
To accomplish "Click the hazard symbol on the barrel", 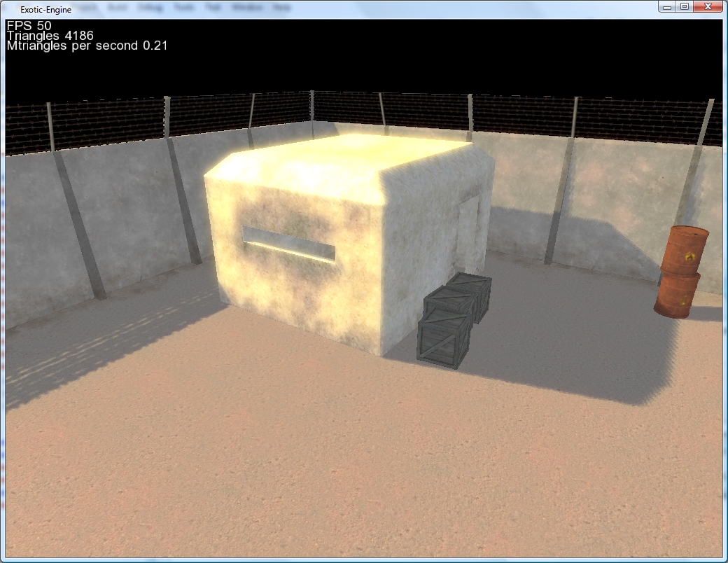I will pyautogui.click(x=691, y=257).
